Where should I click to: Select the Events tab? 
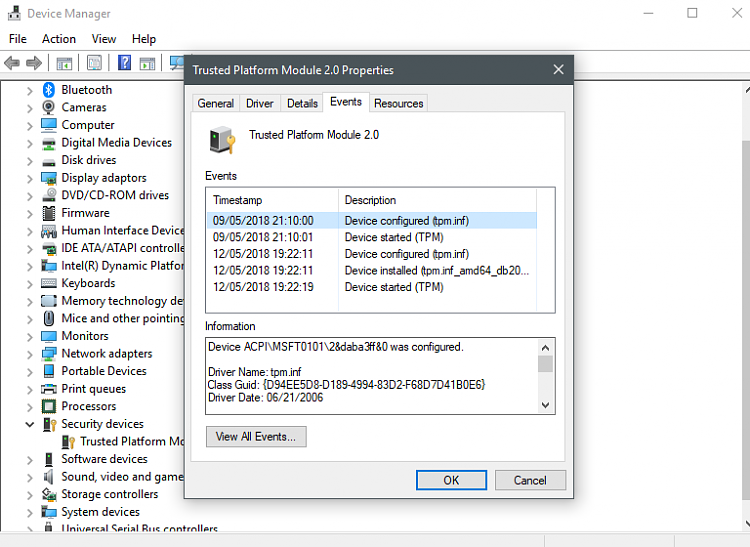coord(346,102)
